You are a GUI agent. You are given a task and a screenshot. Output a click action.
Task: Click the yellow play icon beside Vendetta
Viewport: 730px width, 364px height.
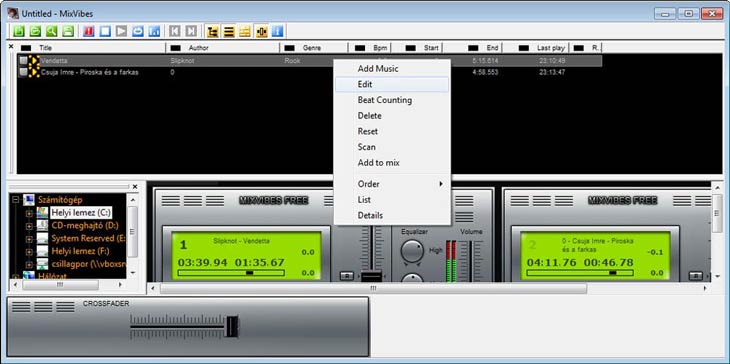coord(34,61)
